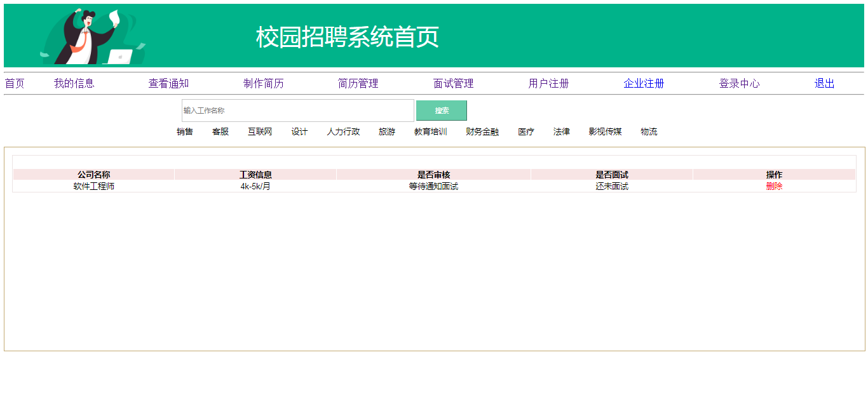Select the 互联网 job category
This screenshot has width=868, height=397.
[260, 132]
